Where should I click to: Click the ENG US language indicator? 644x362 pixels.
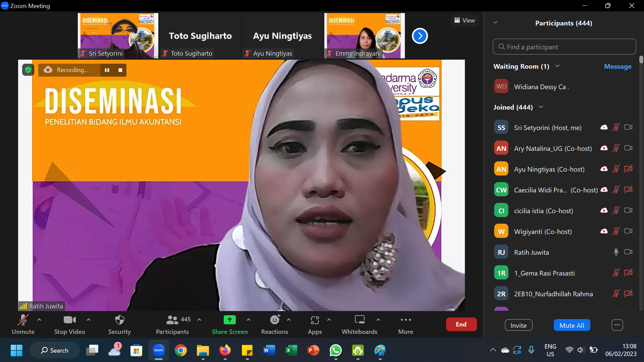pos(550,350)
